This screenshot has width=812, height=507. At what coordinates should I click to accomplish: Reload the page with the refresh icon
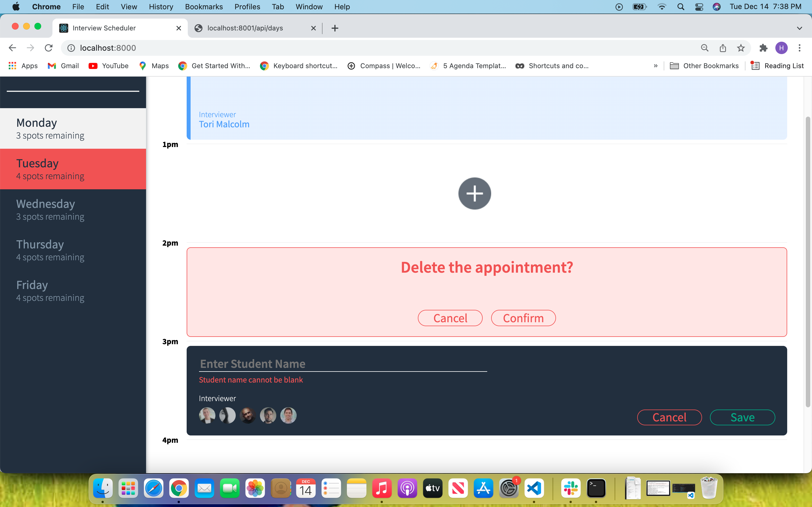[49, 48]
